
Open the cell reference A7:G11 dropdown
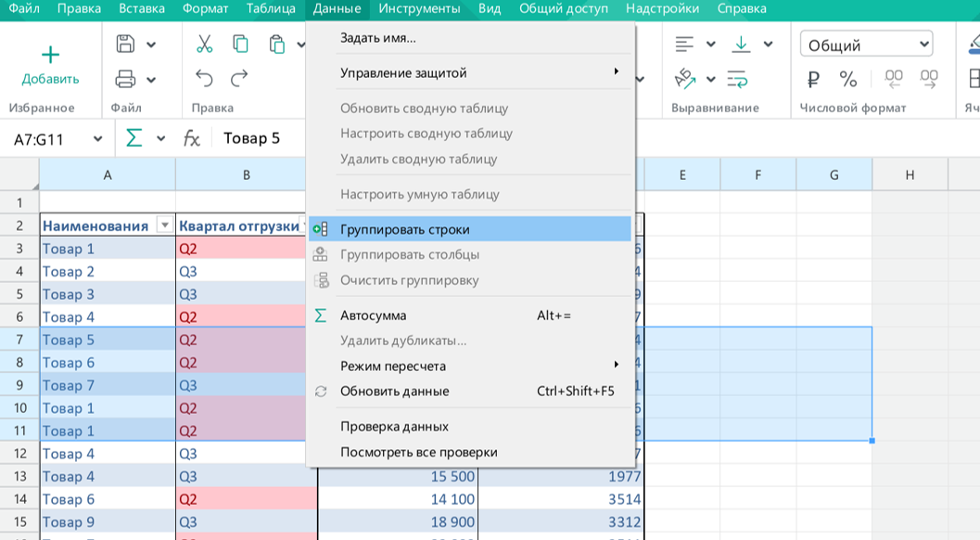coord(97,139)
